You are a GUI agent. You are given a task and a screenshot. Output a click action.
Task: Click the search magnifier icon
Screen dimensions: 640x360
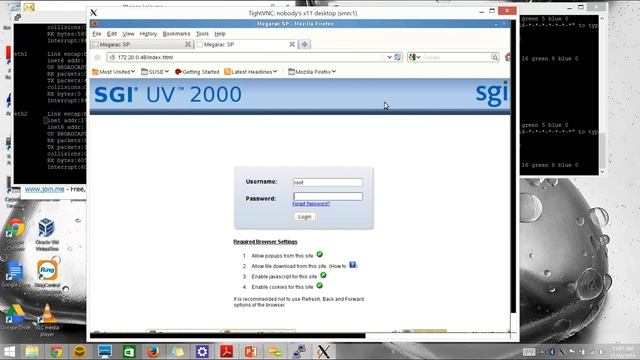coord(495,58)
